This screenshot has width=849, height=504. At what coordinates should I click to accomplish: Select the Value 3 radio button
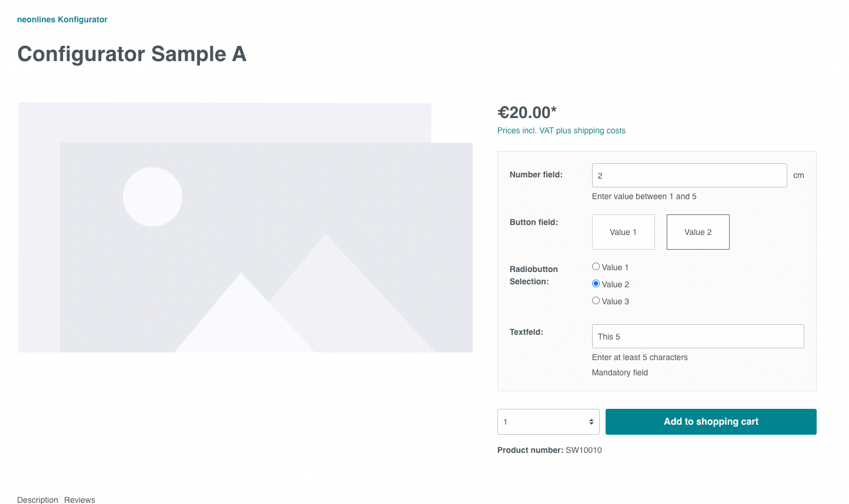[596, 301]
